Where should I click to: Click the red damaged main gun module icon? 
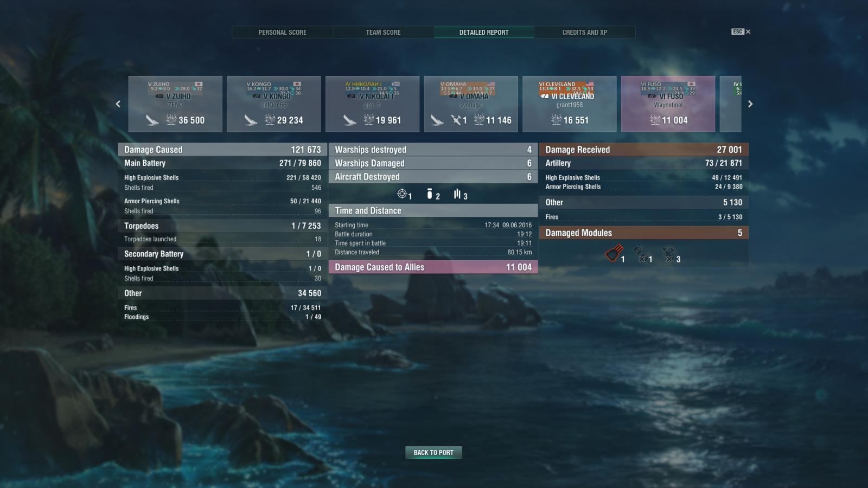pyautogui.click(x=613, y=253)
